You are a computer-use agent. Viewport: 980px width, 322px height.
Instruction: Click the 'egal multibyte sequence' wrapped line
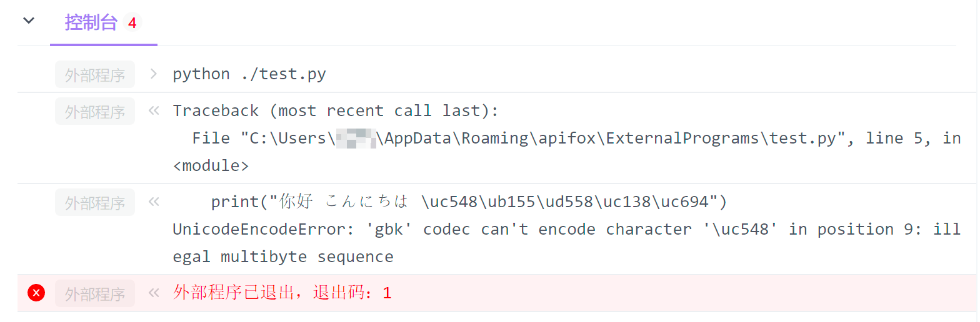pyautogui.click(x=283, y=257)
